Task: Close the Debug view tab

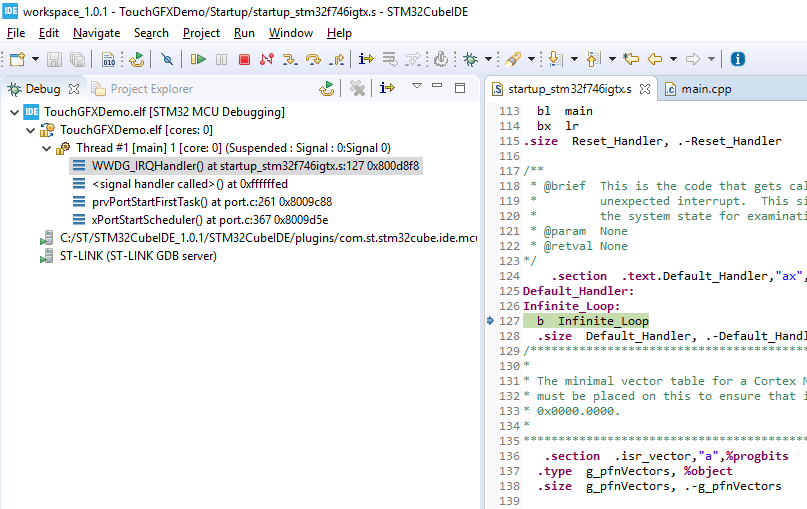Action: (x=74, y=89)
